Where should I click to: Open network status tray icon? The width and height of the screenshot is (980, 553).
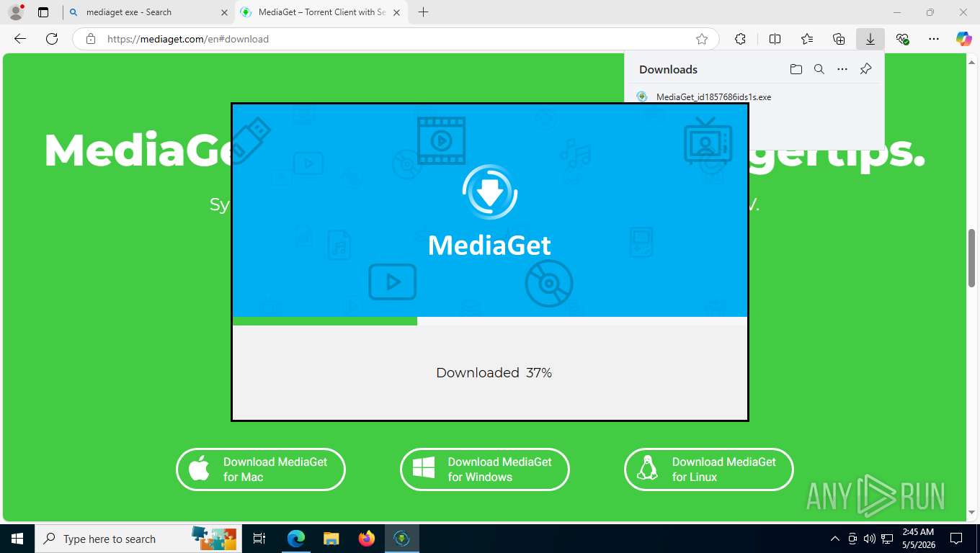(x=887, y=539)
